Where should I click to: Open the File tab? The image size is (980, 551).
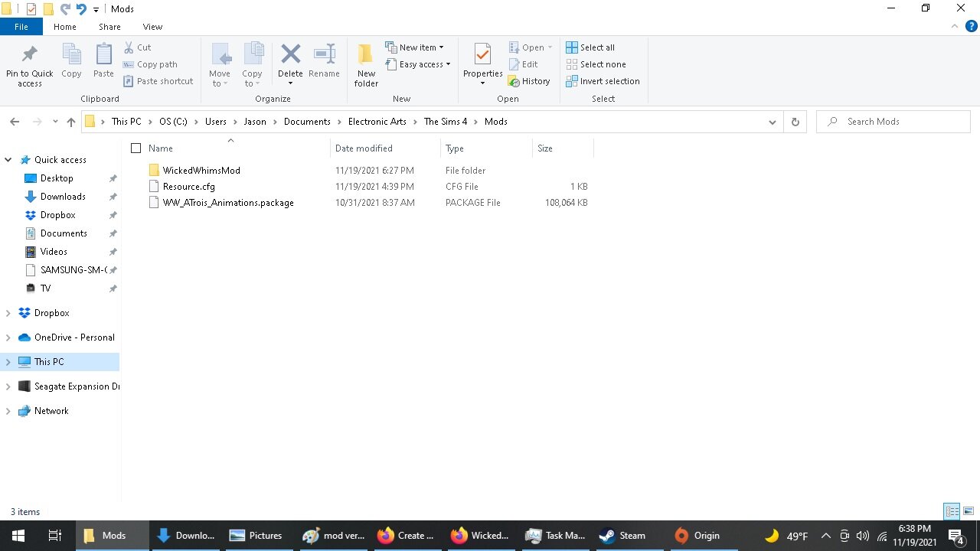(x=21, y=27)
